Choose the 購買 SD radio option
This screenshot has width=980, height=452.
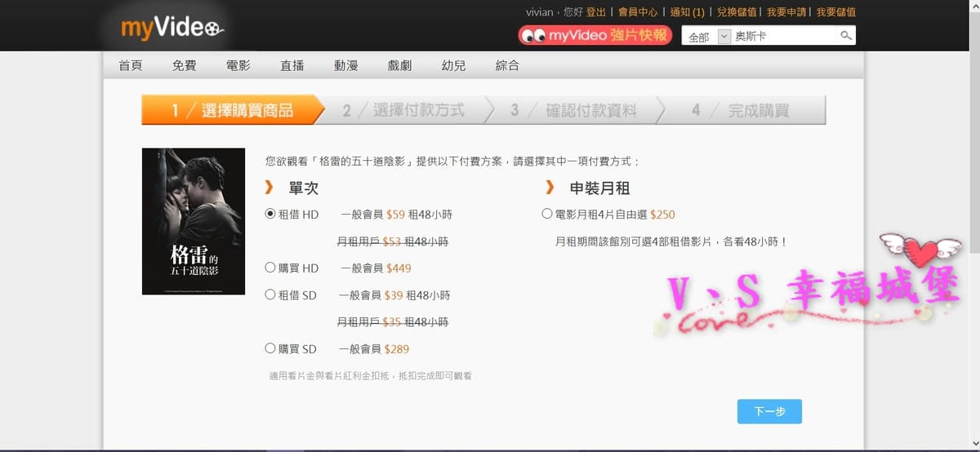click(x=270, y=348)
